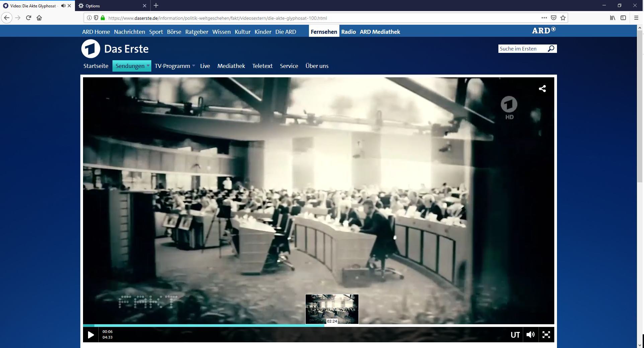Image resolution: width=644 pixels, height=348 pixels.
Task: Expand the TV-Programm dropdown arrow
Action: coord(193,66)
